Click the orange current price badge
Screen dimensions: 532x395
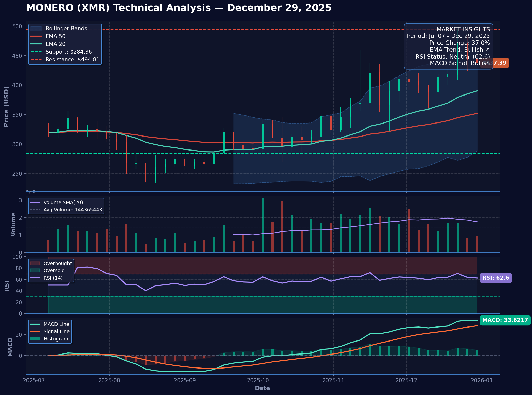click(500, 63)
